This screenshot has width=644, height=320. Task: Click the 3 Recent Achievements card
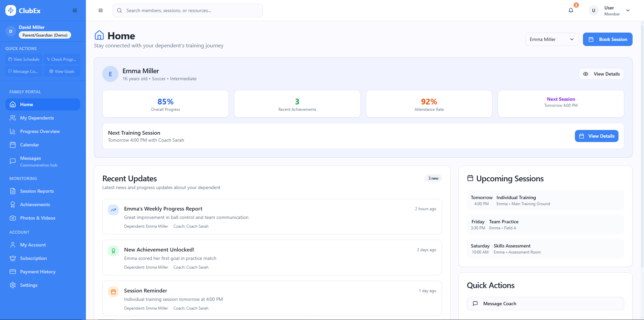(x=297, y=104)
